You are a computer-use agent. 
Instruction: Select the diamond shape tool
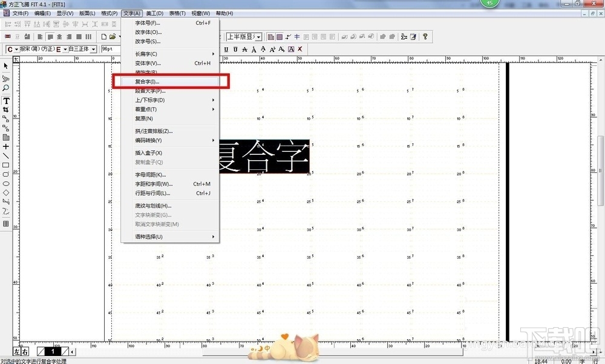(6, 193)
